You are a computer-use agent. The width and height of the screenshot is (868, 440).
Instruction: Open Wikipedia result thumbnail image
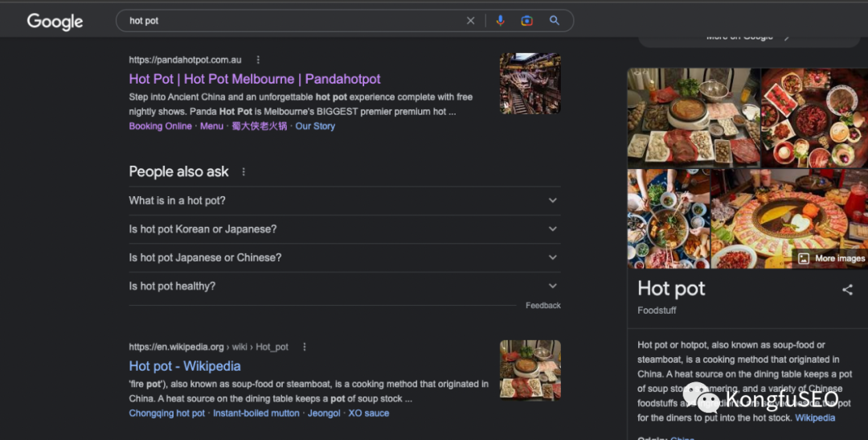click(x=530, y=370)
